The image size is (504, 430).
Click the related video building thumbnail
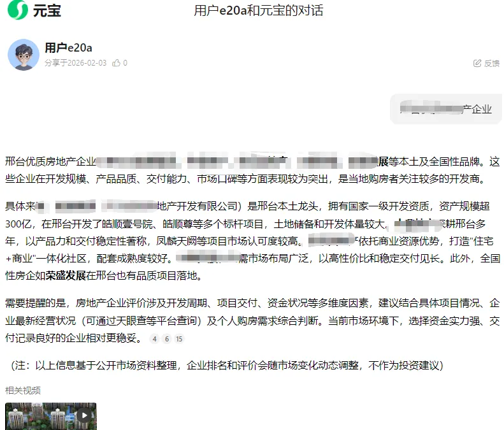51,416
